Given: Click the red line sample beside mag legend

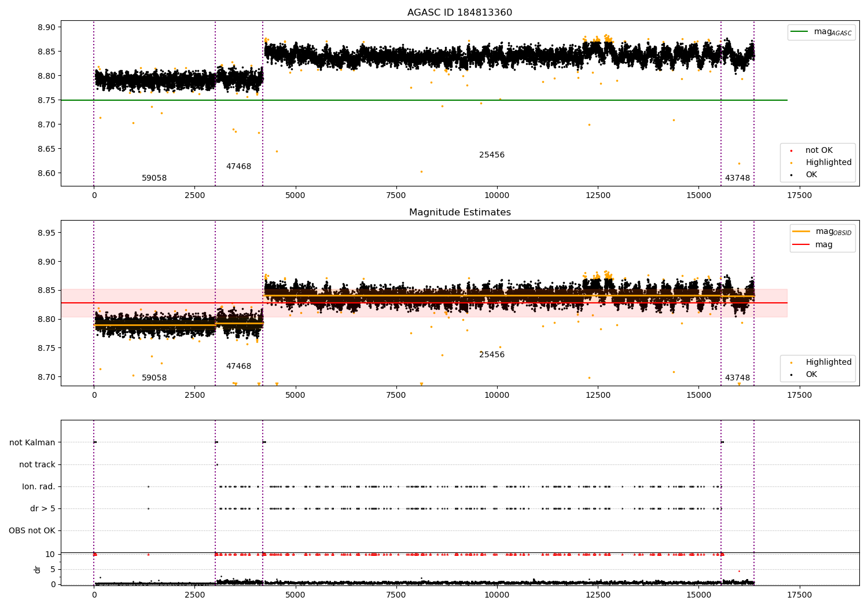Looking at the screenshot, I should click(801, 245).
